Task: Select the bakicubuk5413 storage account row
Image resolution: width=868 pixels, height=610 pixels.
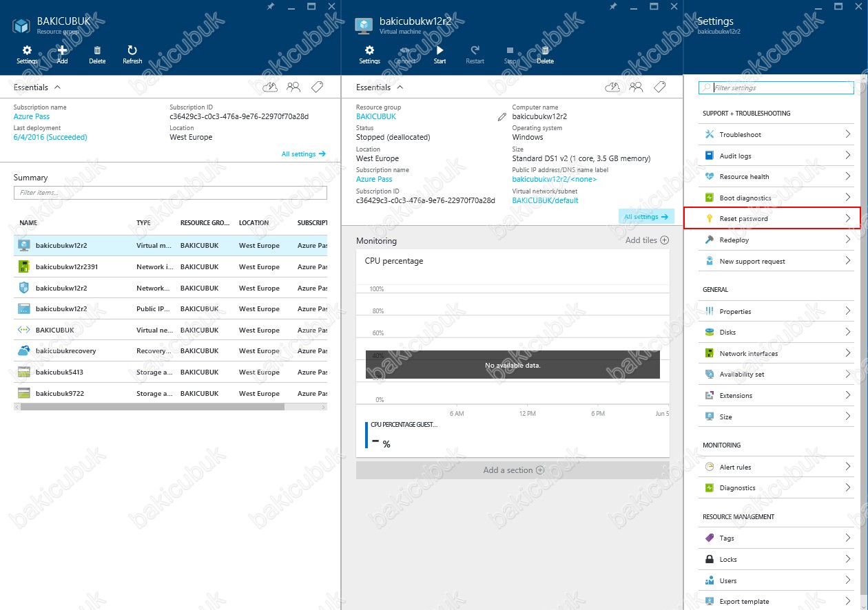Action: [170, 372]
